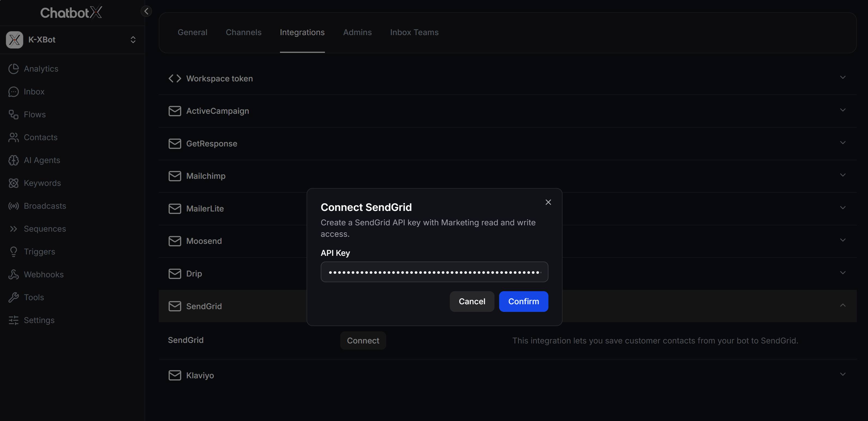This screenshot has height=421, width=868.
Task: Open the K-XBot workspace switcher
Action: 133,40
